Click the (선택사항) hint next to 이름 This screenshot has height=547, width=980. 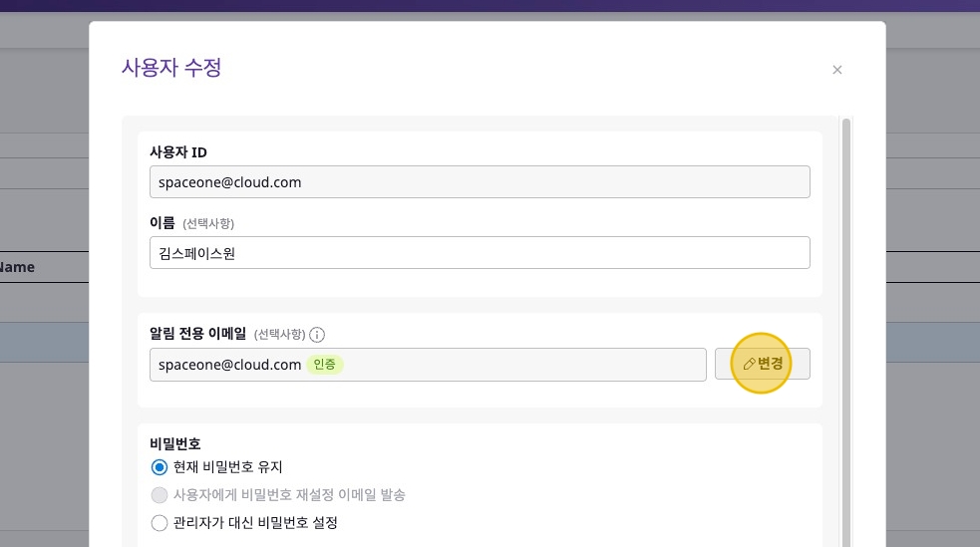[x=208, y=223]
